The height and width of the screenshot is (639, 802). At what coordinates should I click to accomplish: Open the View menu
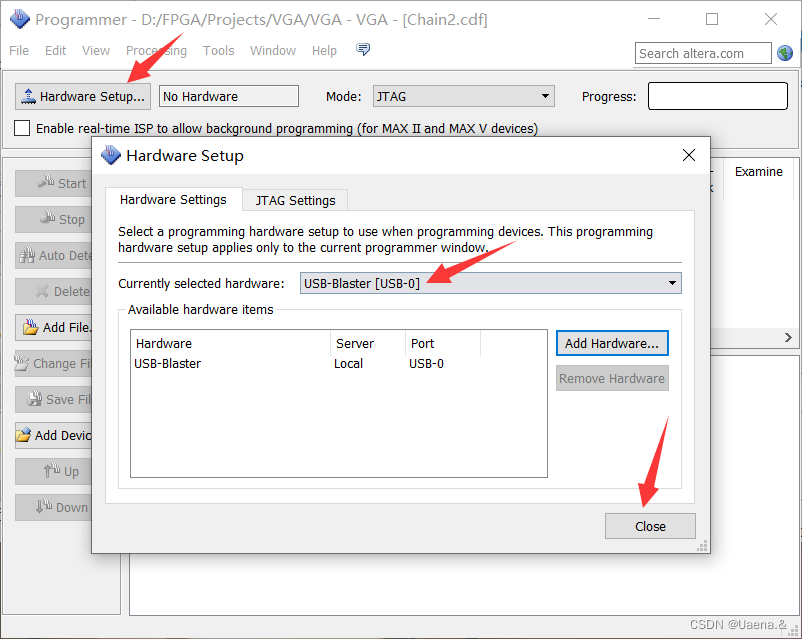[96, 51]
